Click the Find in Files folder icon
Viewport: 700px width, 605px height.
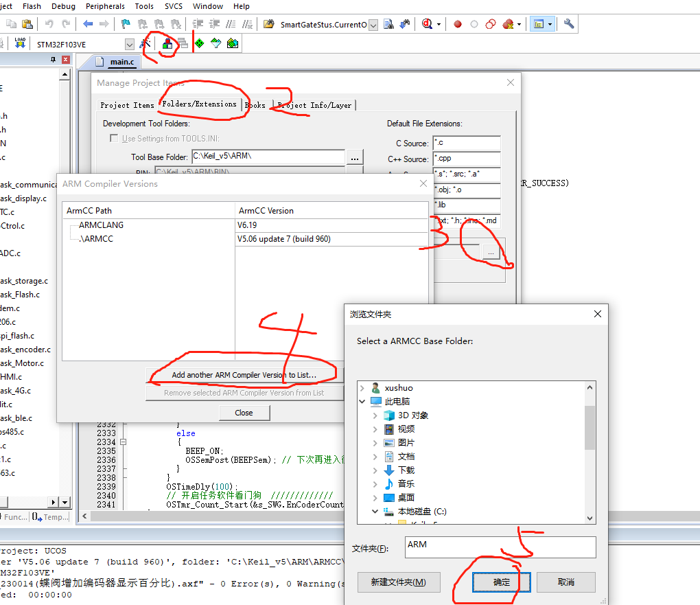tap(269, 24)
